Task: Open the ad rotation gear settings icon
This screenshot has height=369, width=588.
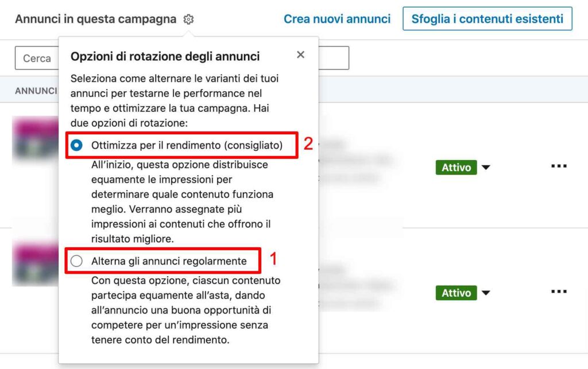Action: [x=188, y=19]
